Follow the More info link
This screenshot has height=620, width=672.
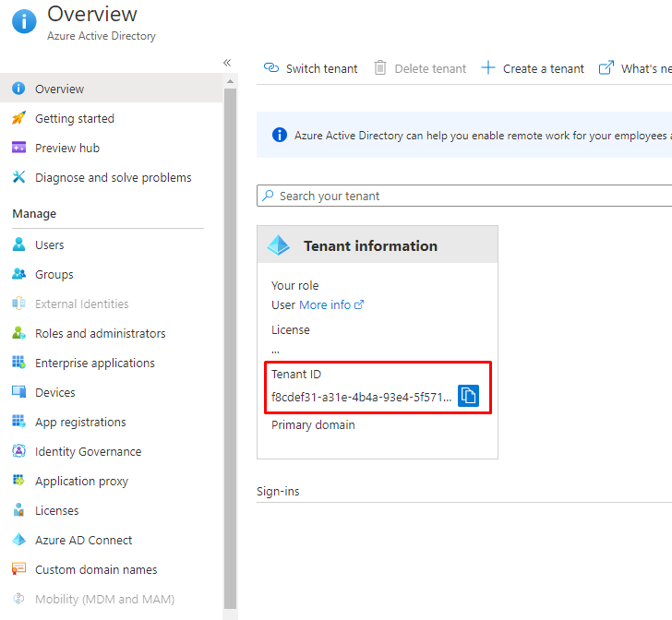[331, 304]
